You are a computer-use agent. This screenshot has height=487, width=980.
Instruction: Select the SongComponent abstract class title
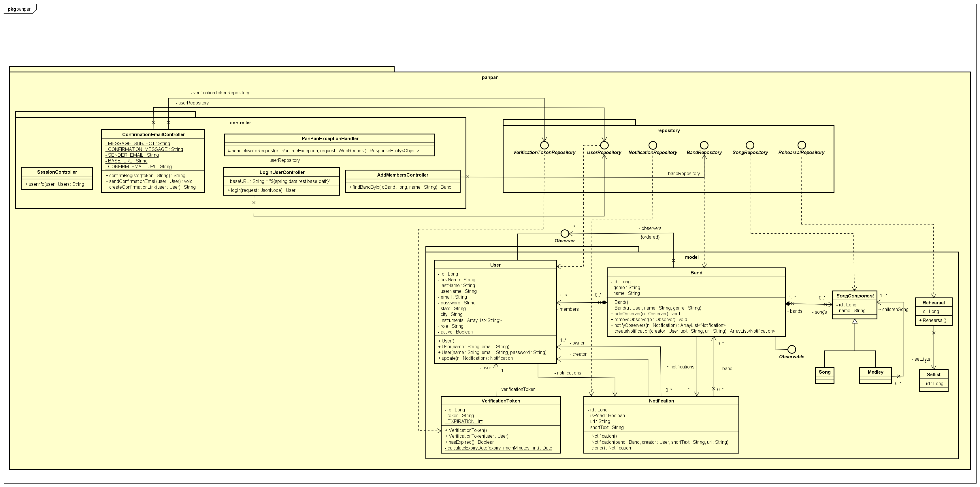[855, 296]
